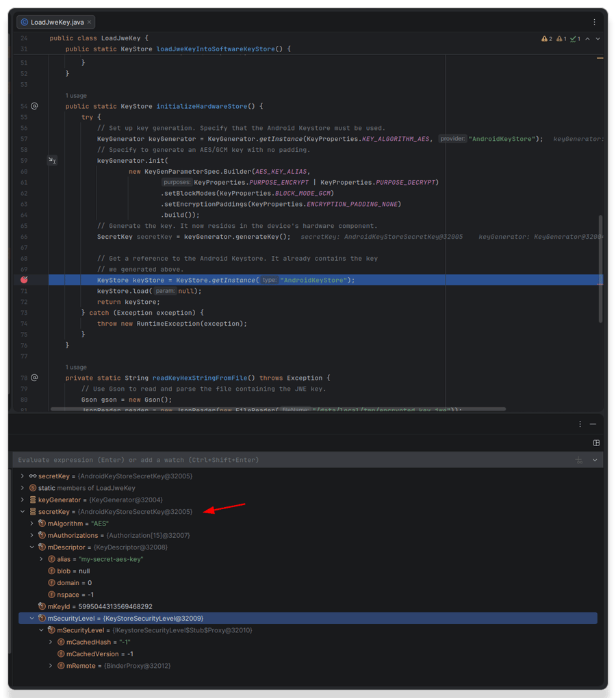Close the LoadJweKey.java tab

[x=90, y=21]
